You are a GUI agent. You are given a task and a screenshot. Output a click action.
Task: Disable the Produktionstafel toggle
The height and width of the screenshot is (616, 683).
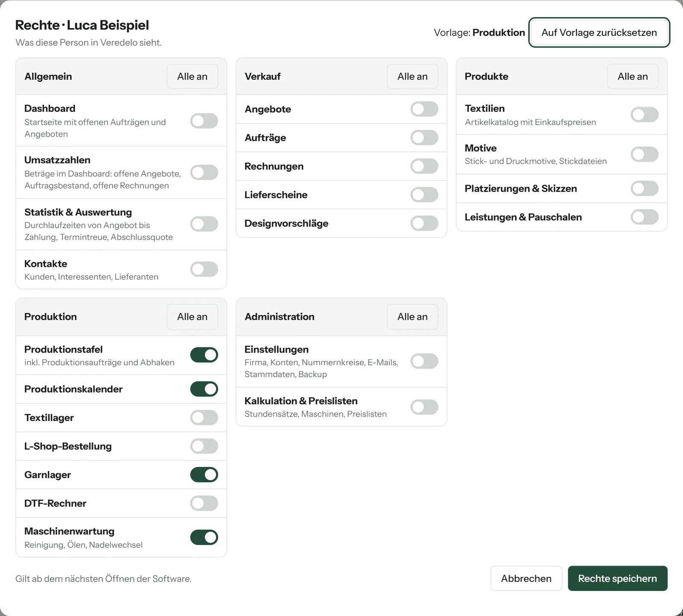click(x=204, y=355)
